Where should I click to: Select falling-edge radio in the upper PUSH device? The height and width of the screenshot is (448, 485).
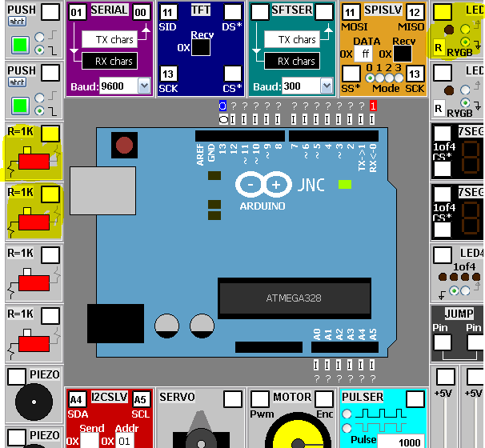click(39, 50)
